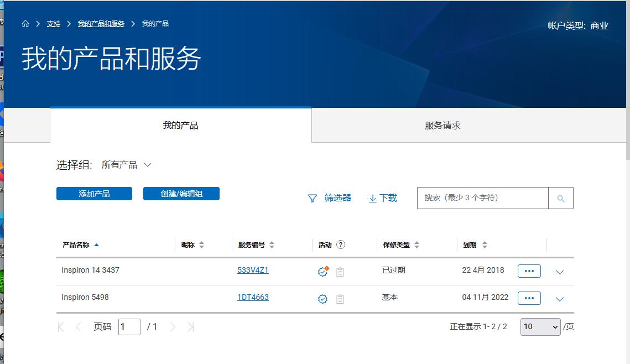Click the last page pagination icon
This screenshot has width=630, height=364.
190,326
